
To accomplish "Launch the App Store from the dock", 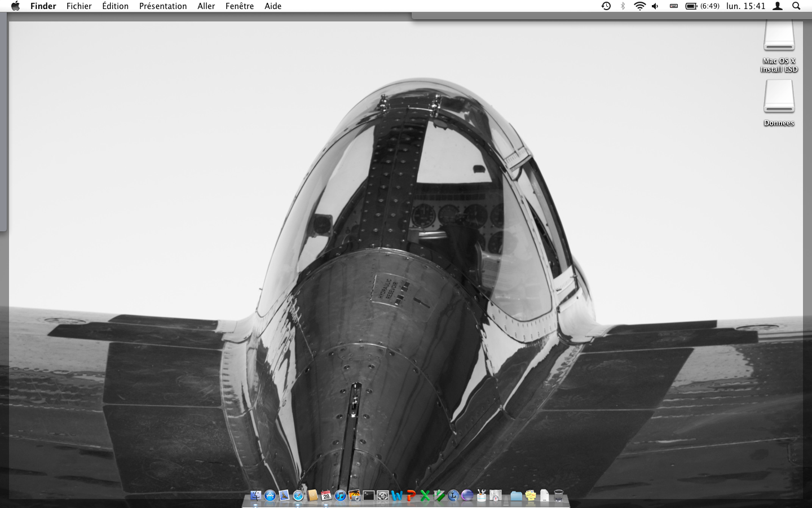I will pos(270,496).
